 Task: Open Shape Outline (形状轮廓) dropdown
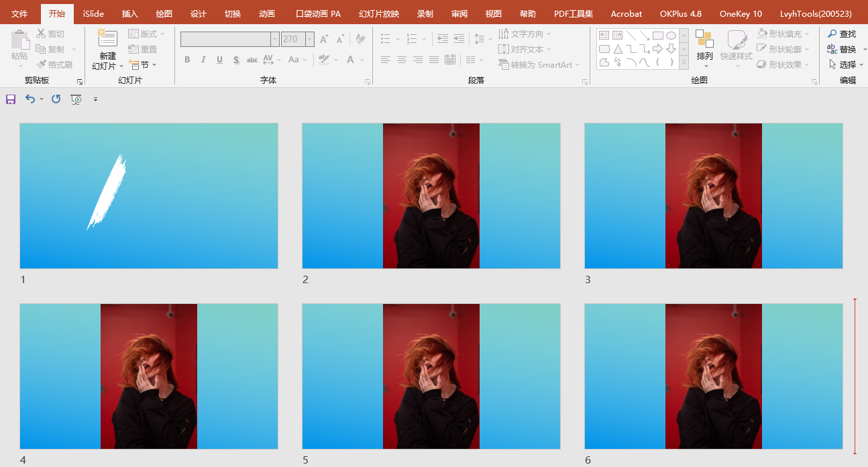(783, 49)
